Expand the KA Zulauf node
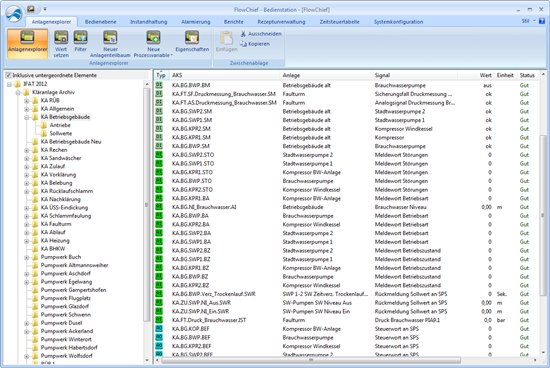This screenshot has width=550, height=368. point(27,167)
